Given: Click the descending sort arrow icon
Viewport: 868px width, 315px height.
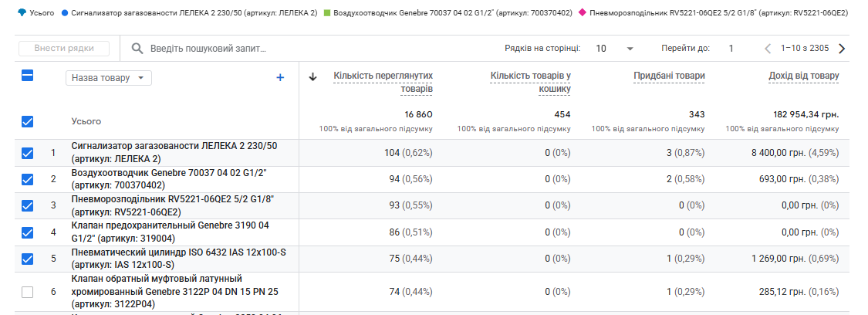Looking at the screenshot, I should tap(312, 77).
